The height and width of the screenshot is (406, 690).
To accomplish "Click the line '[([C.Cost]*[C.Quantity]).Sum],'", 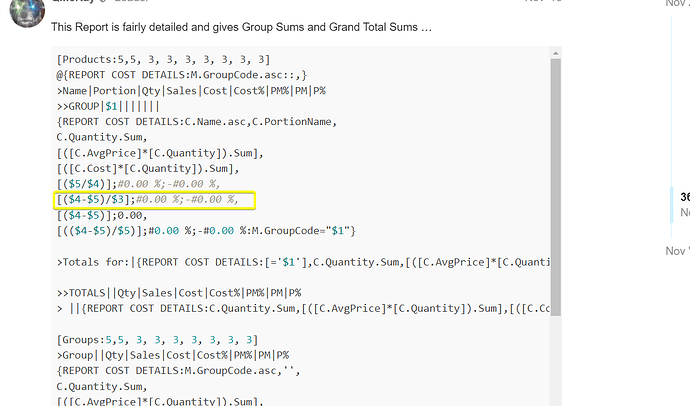I will click(x=147, y=168).
